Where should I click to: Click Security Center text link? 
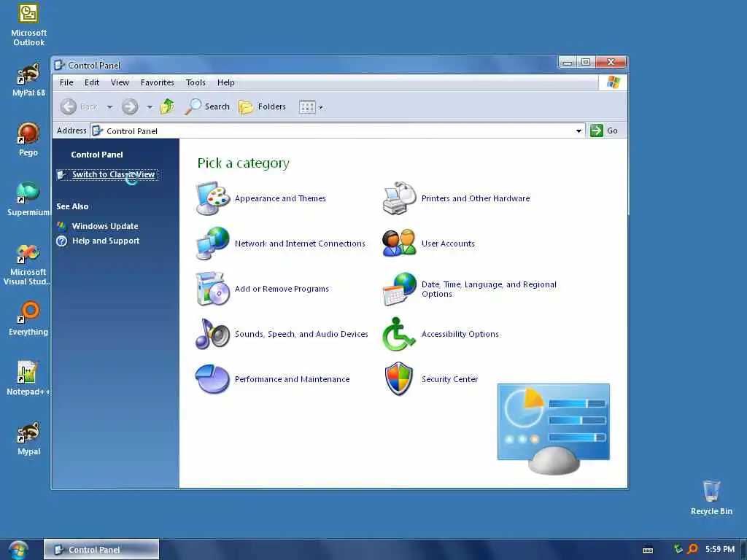coord(449,379)
